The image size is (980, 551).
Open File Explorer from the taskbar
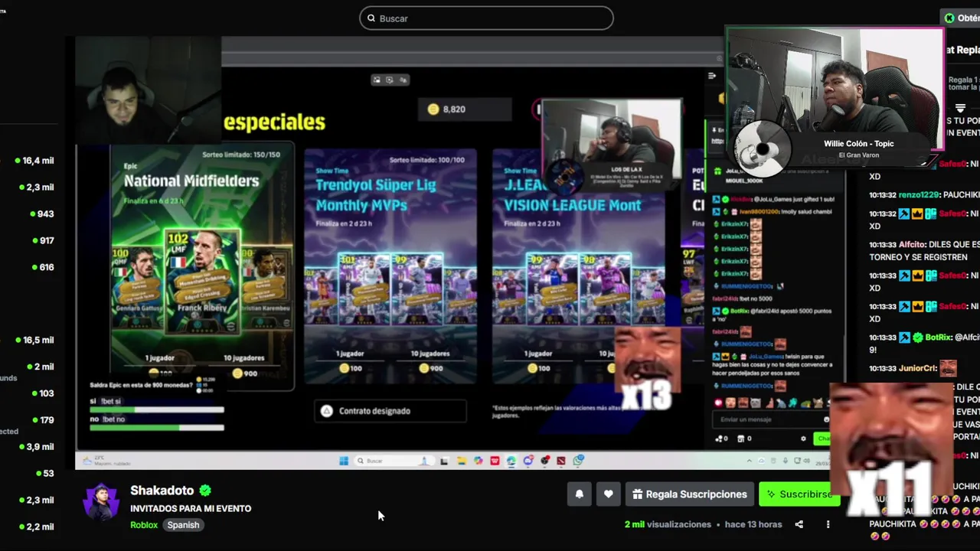[x=461, y=461]
